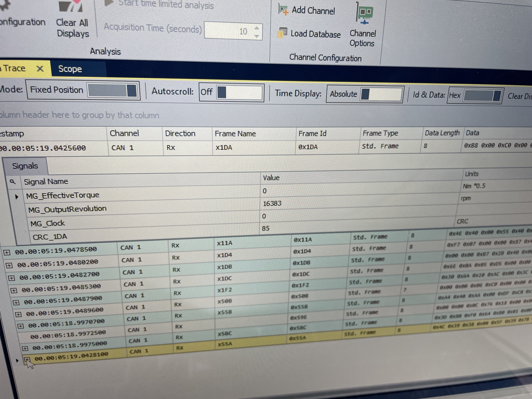Click the Load Database icon
Image resolution: width=532 pixels, height=399 pixels.
point(282,33)
